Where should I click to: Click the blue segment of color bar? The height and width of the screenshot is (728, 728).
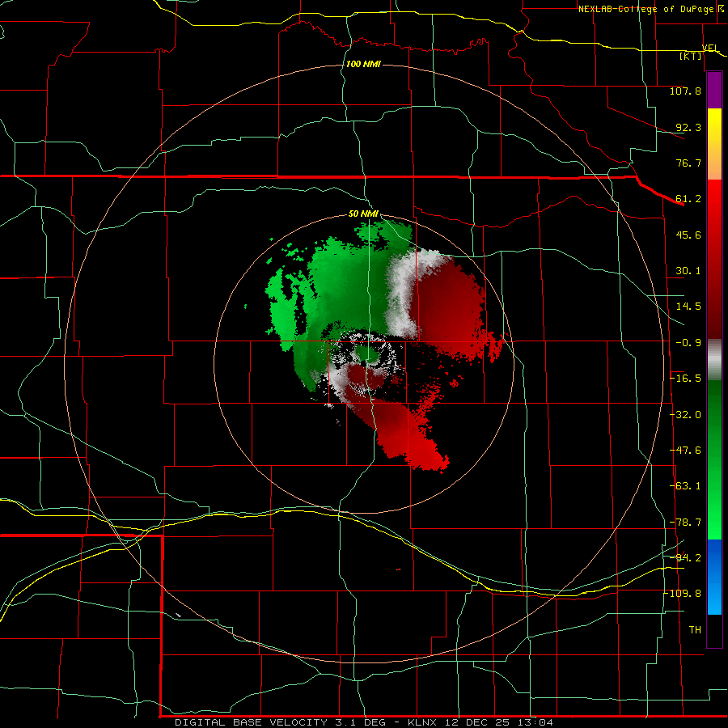[x=714, y=577]
